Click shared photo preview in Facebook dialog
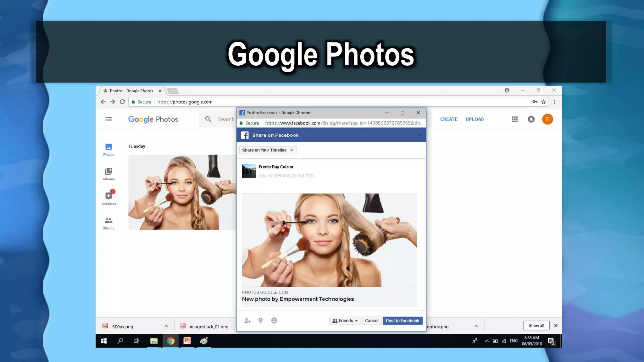Image resolution: width=644 pixels, height=362 pixels. (x=329, y=240)
